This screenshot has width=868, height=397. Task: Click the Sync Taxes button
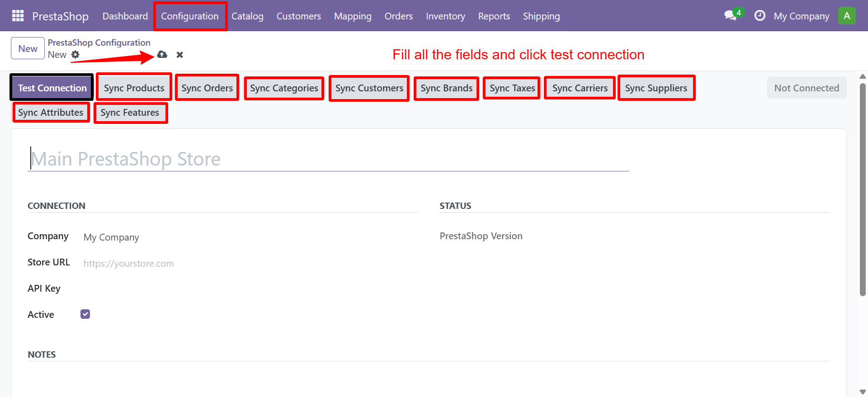click(512, 88)
